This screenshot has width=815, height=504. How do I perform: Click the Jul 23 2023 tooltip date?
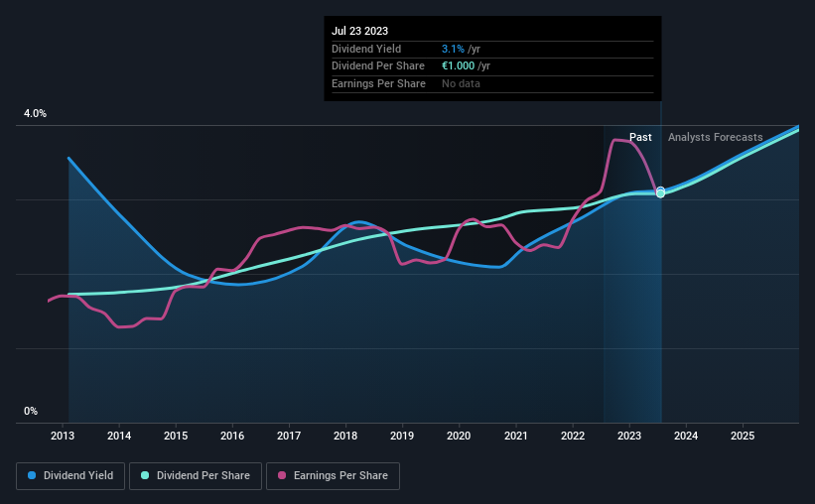pyautogui.click(x=359, y=31)
